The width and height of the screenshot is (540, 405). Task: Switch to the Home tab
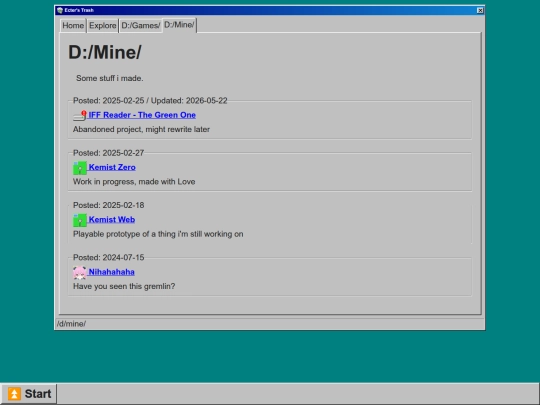[73, 26]
